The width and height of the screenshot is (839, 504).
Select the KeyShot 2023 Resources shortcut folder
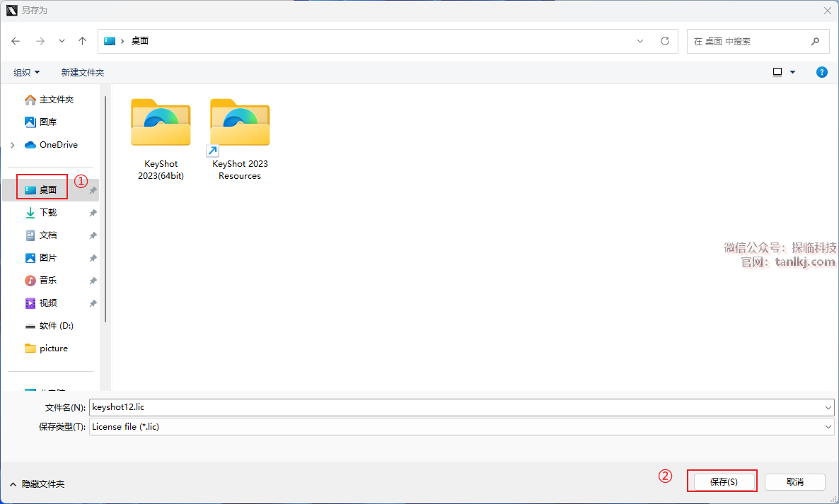pos(240,139)
